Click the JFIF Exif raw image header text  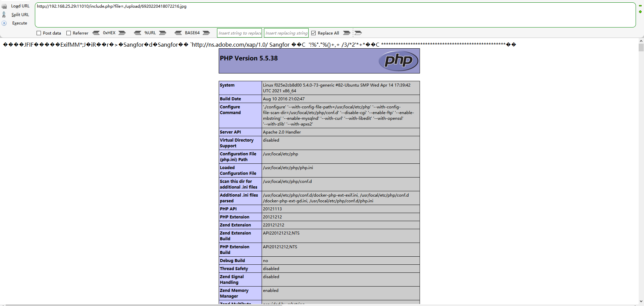pyautogui.click(x=259, y=45)
